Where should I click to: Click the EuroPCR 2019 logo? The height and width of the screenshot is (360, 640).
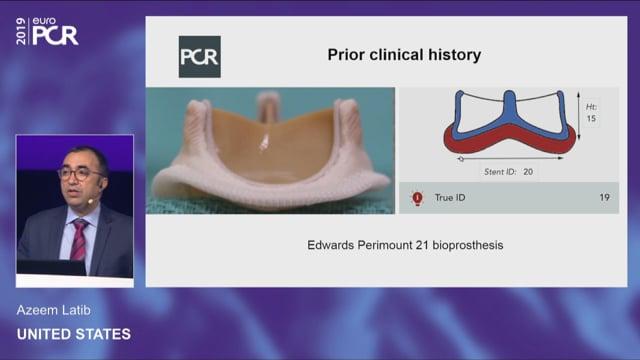[47, 31]
